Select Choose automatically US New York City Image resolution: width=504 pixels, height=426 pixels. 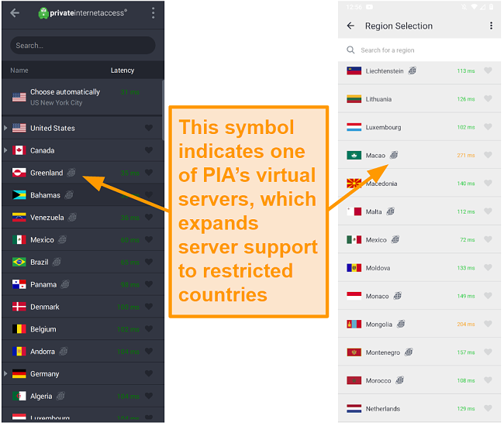click(x=83, y=98)
